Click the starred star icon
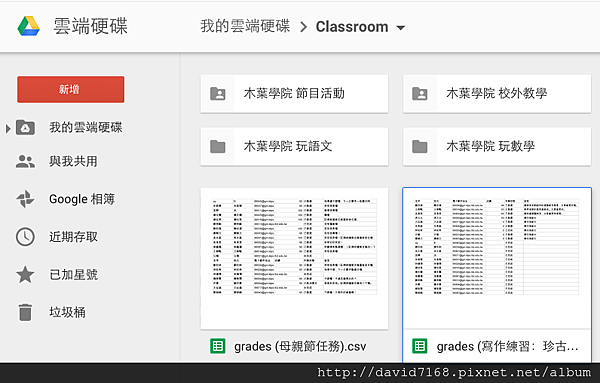The height and width of the screenshot is (383, 600). [25, 274]
